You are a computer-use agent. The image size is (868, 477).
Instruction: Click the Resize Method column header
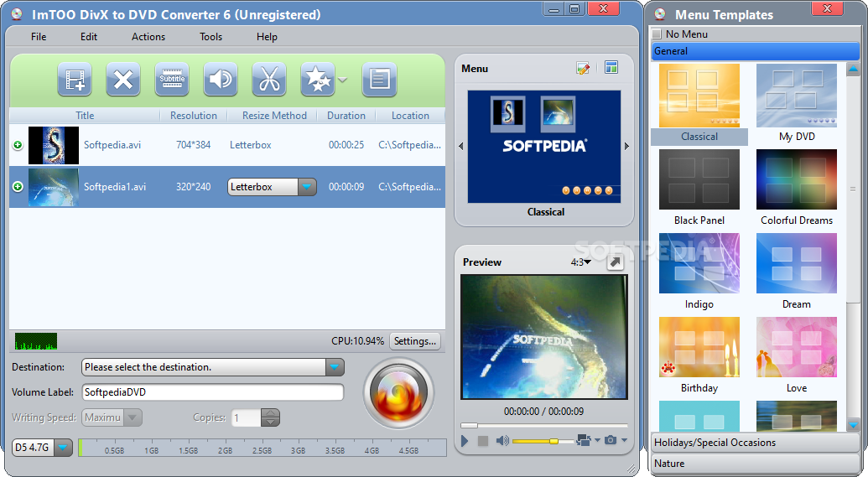click(274, 116)
